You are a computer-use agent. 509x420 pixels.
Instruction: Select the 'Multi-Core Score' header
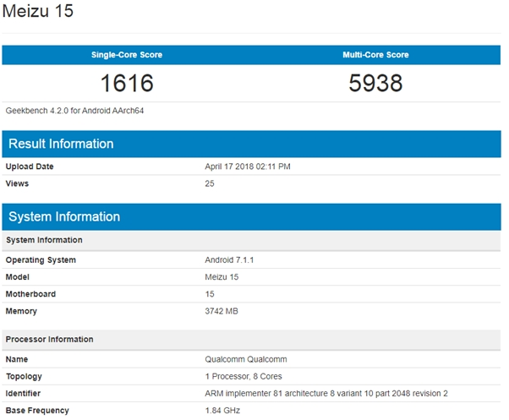375,55
